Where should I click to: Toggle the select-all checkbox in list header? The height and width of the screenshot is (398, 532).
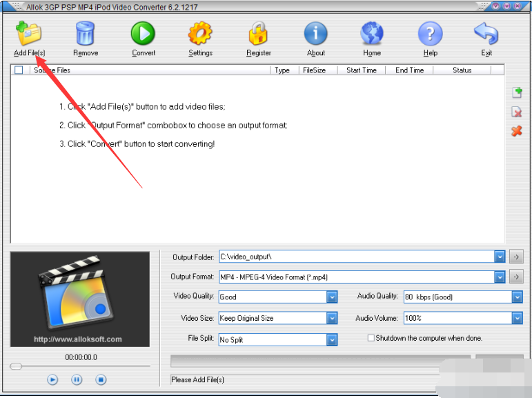click(19, 70)
